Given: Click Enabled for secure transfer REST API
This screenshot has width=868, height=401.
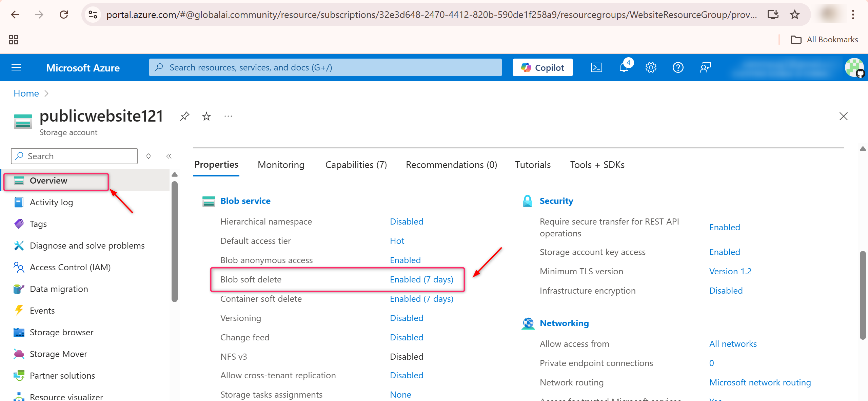Looking at the screenshot, I should pyautogui.click(x=725, y=227).
